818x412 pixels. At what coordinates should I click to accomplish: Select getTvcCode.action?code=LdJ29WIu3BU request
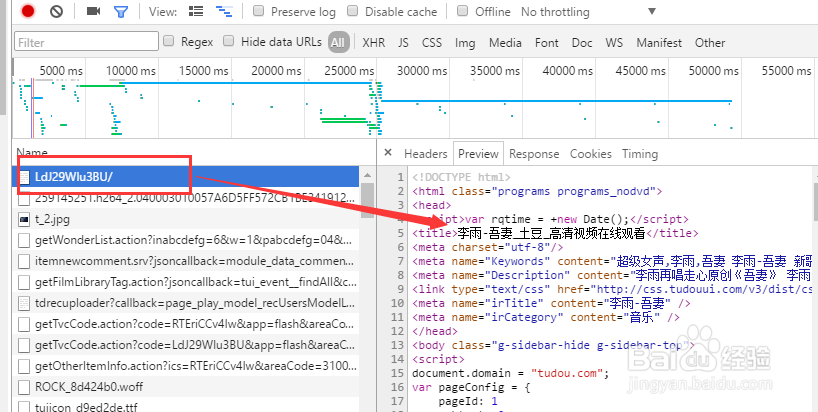tap(187, 345)
